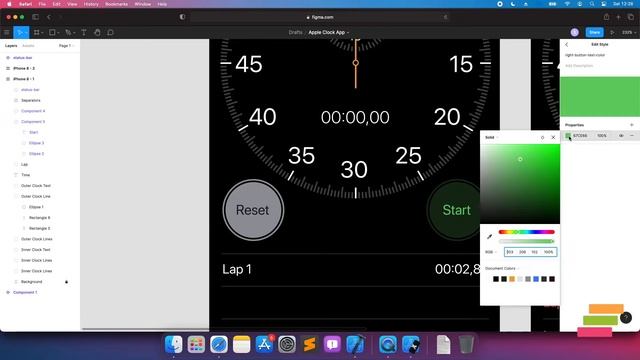The image size is (640, 360).
Task: Click Drafts breadcrumb link
Action: [295, 32]
